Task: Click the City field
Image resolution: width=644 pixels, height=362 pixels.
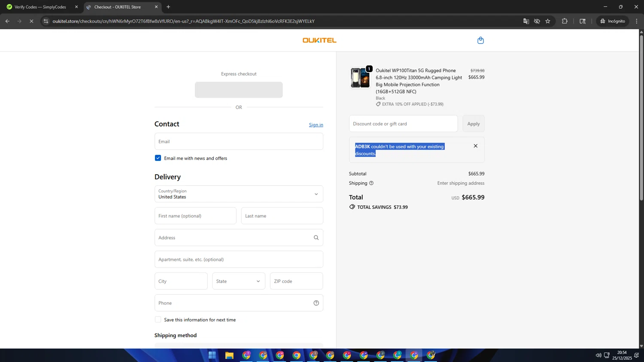Action: [x=181, y=281]
